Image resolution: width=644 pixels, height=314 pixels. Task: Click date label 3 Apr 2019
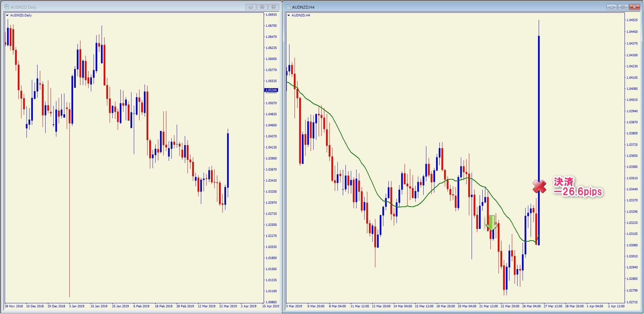[x=249, y=306]
